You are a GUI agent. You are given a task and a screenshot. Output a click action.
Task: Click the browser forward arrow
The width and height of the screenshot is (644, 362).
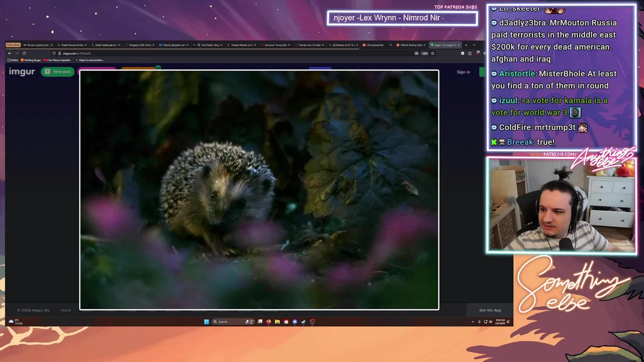[17, 53]
